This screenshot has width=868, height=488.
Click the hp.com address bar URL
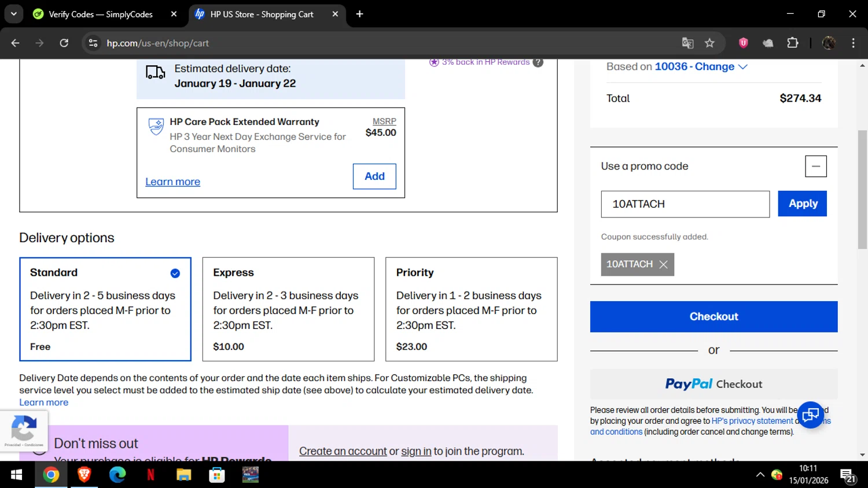point(157,43)
